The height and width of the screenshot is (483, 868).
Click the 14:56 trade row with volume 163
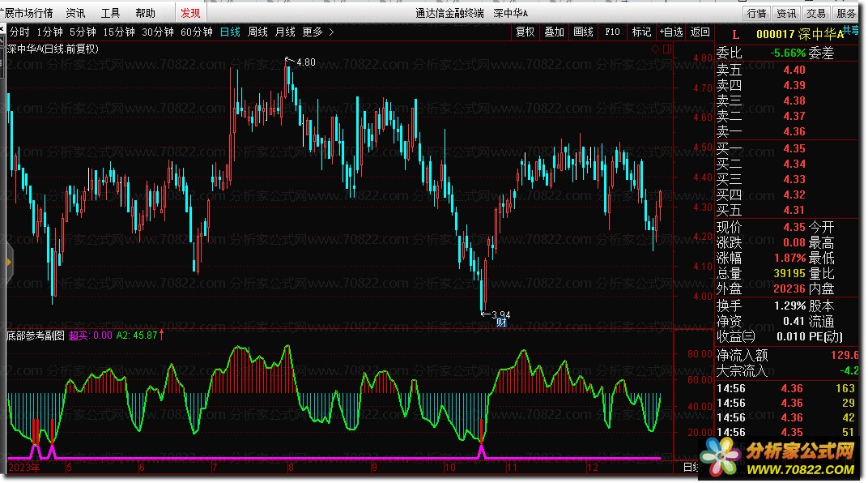tap(788, 389)
